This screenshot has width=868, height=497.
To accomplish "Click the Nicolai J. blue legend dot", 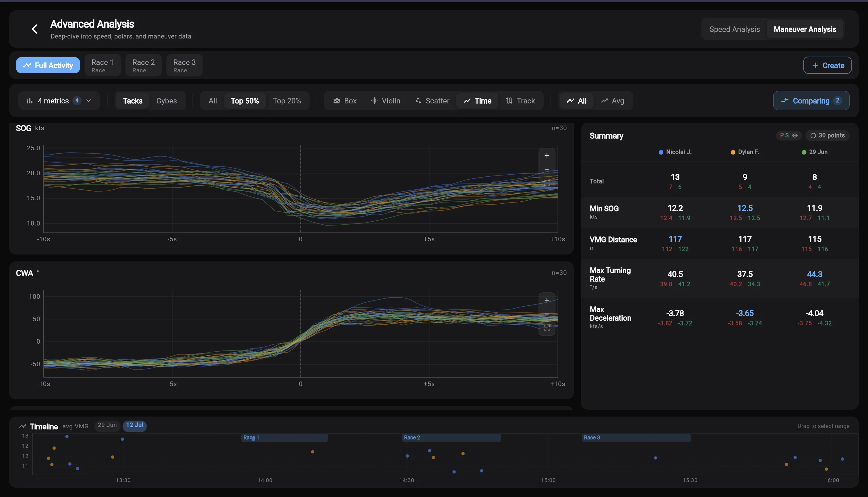I will (x=661, y=152).
